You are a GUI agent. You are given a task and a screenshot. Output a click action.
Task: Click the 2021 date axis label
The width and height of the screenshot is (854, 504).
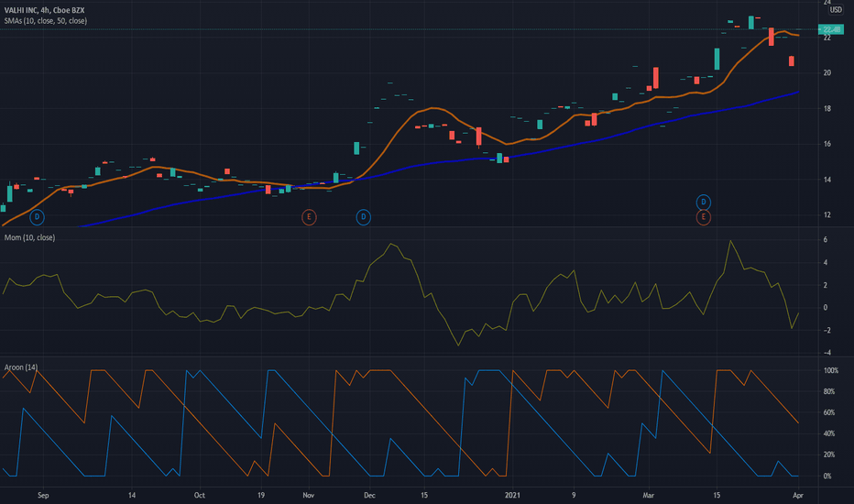pos(512,495)
